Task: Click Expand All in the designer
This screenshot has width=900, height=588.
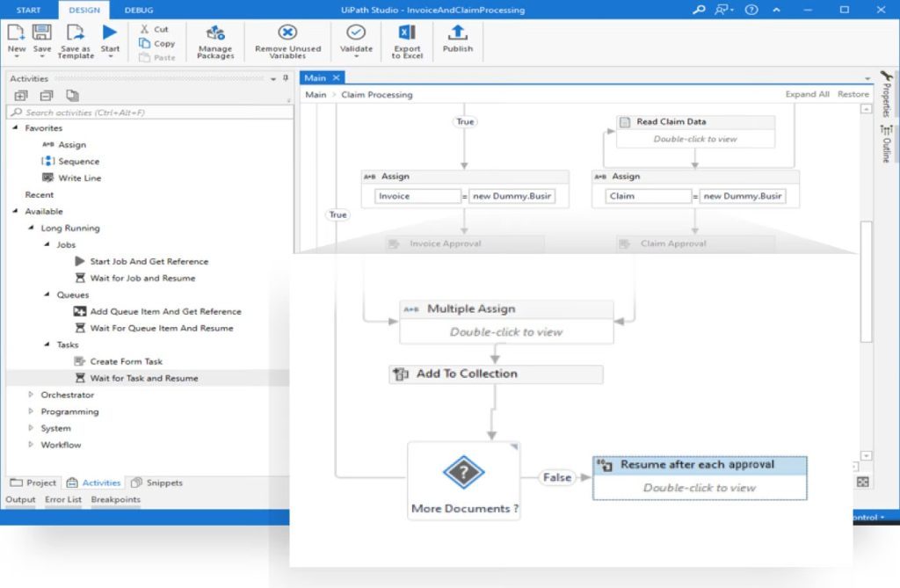Action: click(x=808, y=94)
